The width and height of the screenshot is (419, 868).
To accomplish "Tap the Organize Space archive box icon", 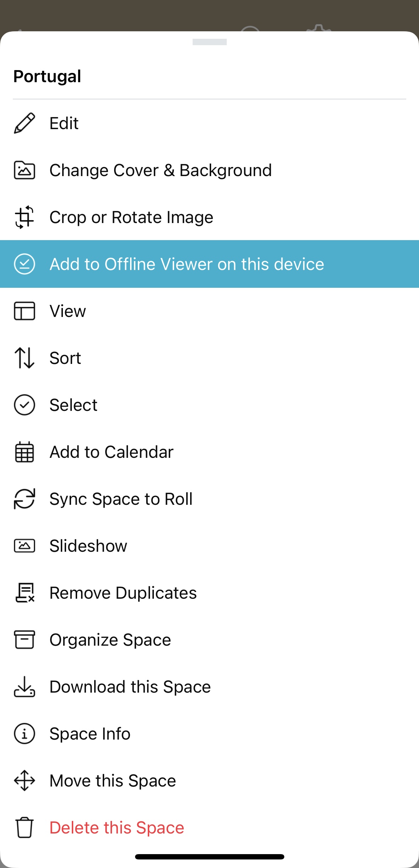I will 24,640.
